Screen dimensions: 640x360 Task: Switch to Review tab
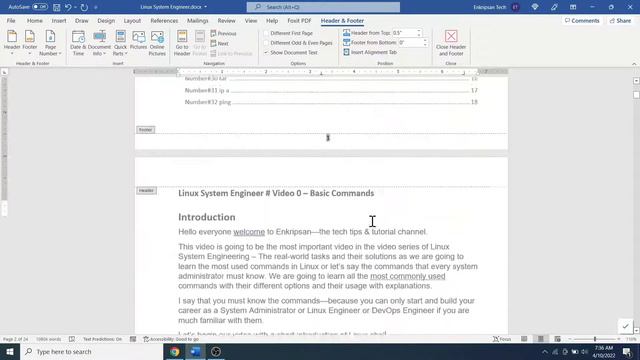coord(227,20)
